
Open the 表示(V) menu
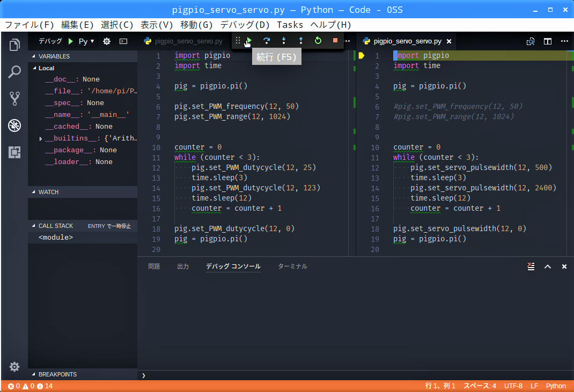[157, 25]
